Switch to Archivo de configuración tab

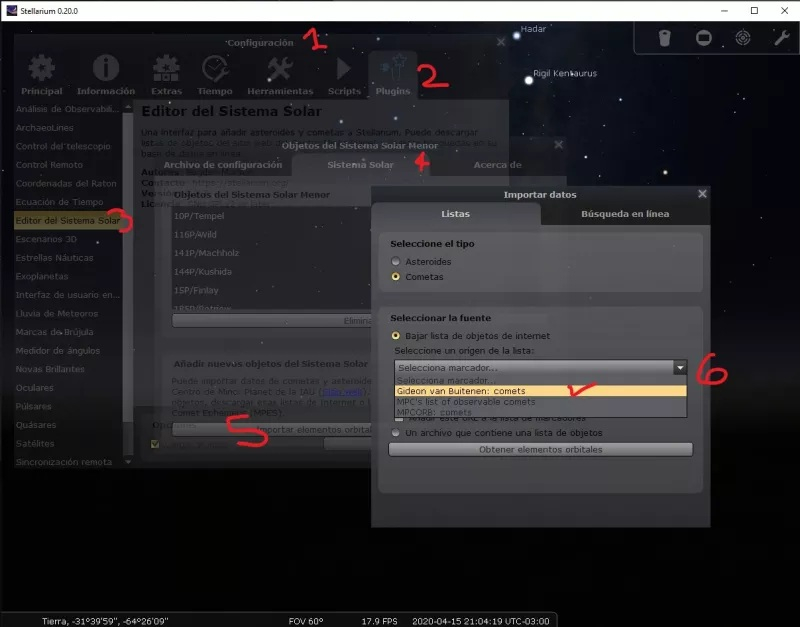222,165
